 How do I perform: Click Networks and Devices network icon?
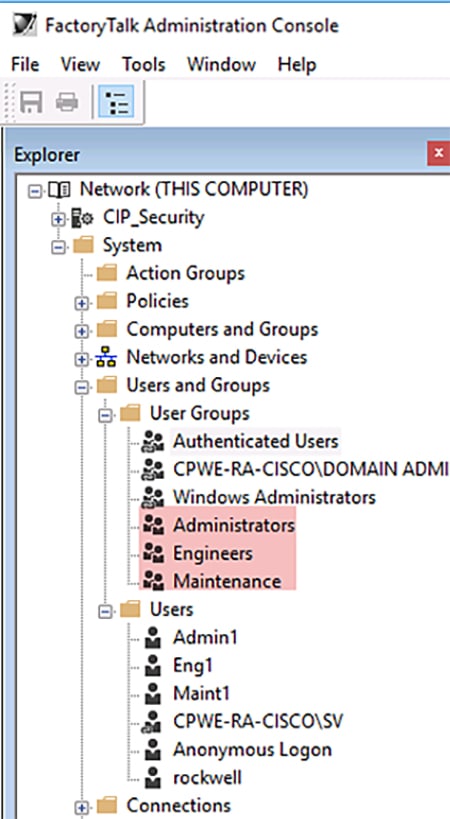[x=106, y=359]
